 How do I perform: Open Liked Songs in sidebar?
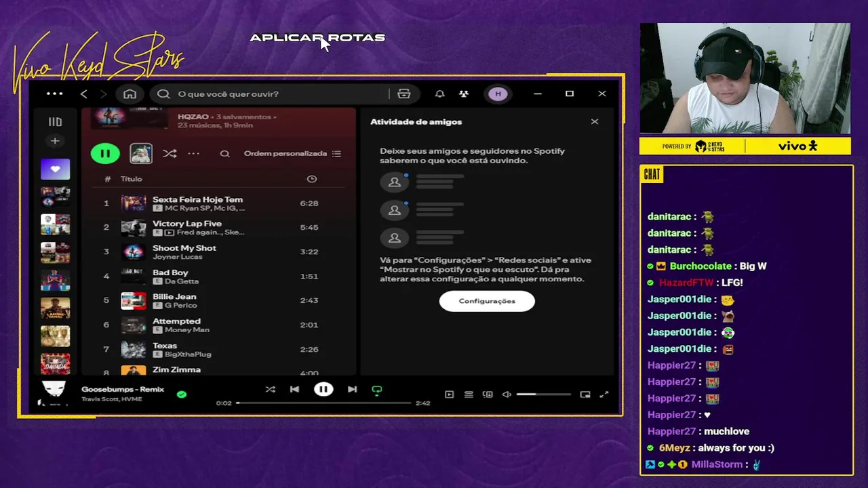55,169
